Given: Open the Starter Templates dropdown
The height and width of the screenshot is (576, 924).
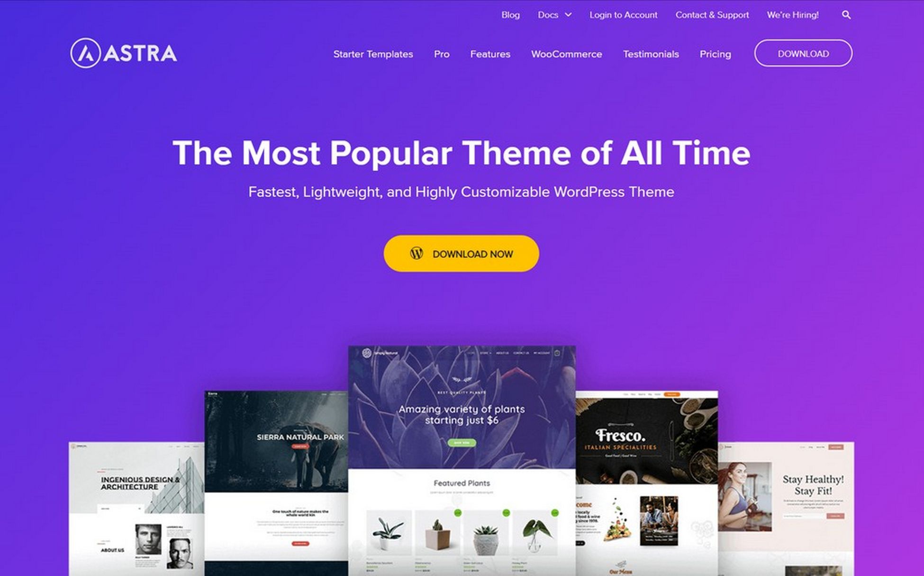Looking at the screenshot, I should [x=374, y=55].
